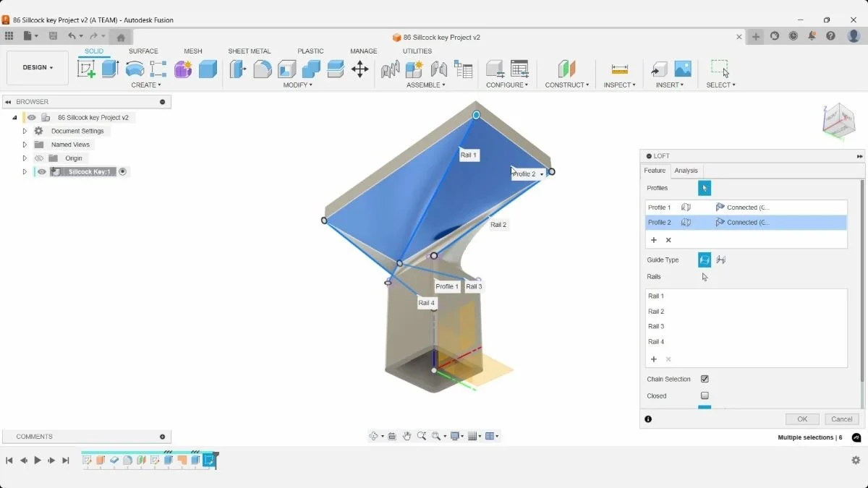
Task: Expand the Named Views node
Action: (25, 145)
